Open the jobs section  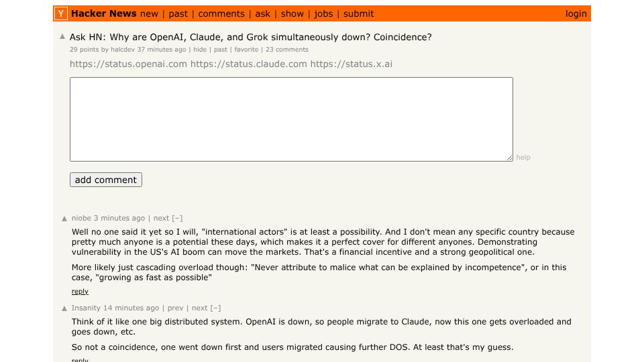click(323, 13)
